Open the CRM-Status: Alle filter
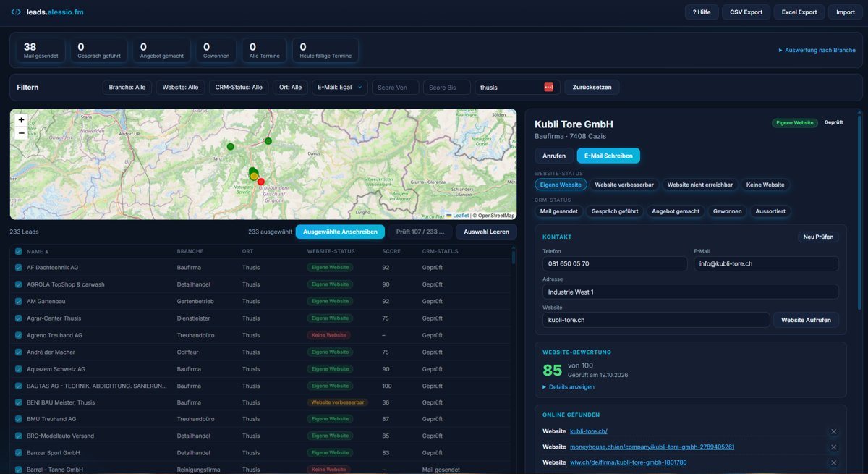Viewport: 868px width, 474px height. coord(239,87)
